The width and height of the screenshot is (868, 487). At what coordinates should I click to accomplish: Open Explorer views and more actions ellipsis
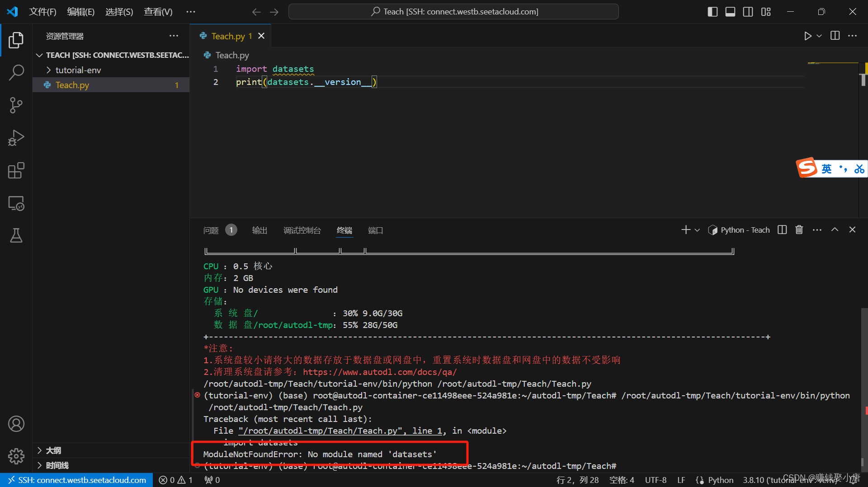point(174,36)
